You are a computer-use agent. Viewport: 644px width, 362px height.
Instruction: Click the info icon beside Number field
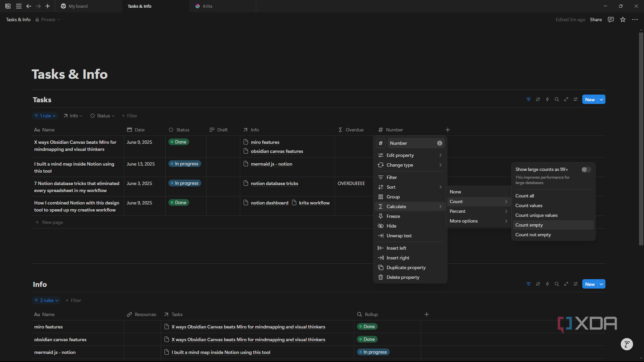(440, 143)
